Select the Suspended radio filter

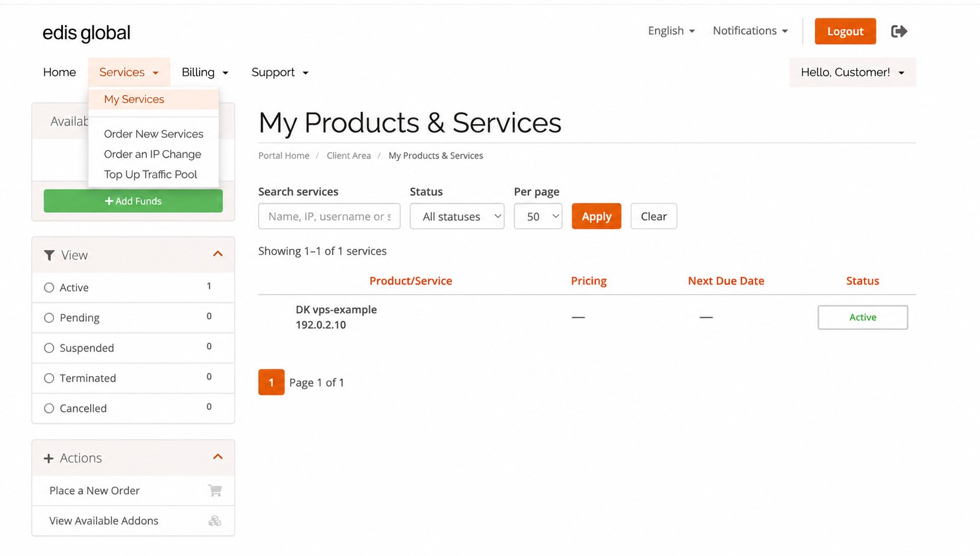click(49, 348)
